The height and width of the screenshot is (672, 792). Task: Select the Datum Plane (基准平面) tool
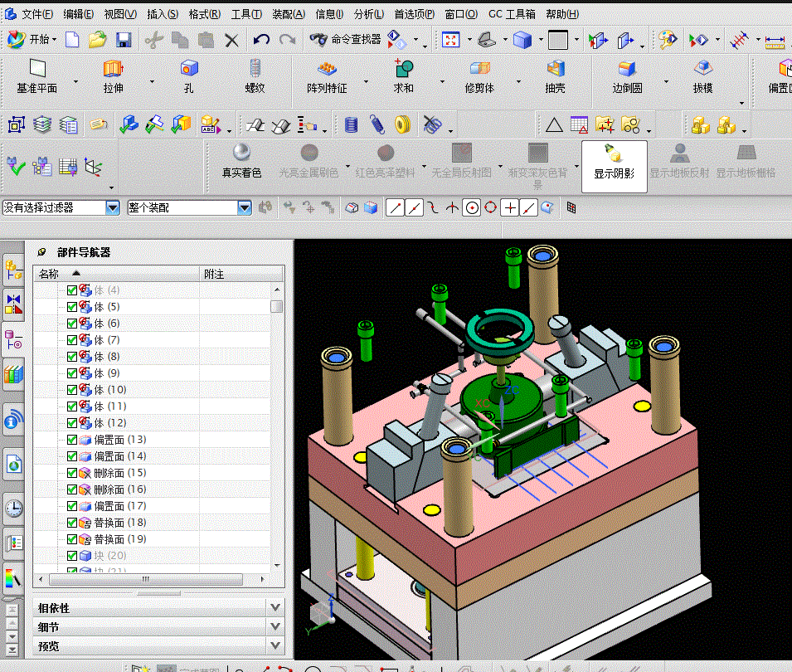click(x=36, y=76)
